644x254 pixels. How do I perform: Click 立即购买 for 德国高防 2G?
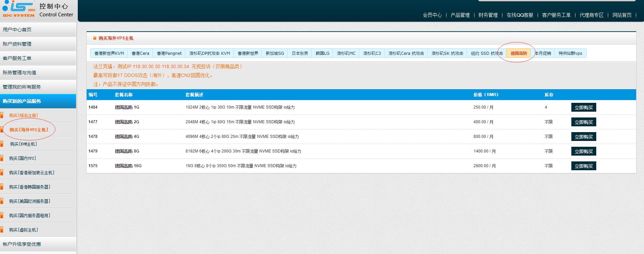pos(584,122)
